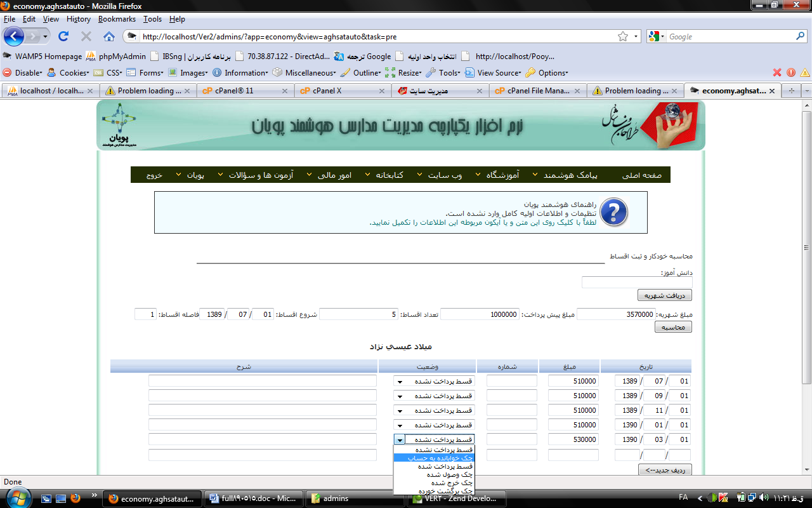Choose 'چک وصول شده' option in the list
The height and width of the screenshot is (508, 812).
pyautogui.click(x=434, y=474)
